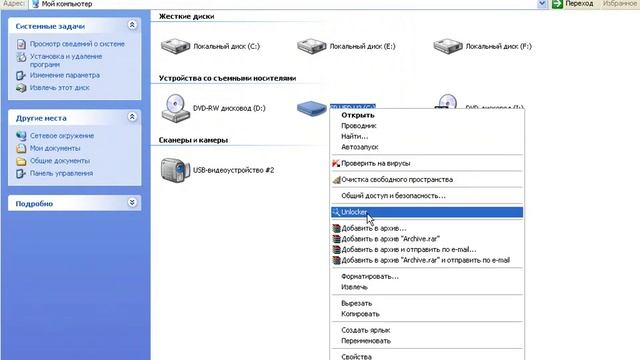Click the Network Places icon in sidebar

point(21,136)
